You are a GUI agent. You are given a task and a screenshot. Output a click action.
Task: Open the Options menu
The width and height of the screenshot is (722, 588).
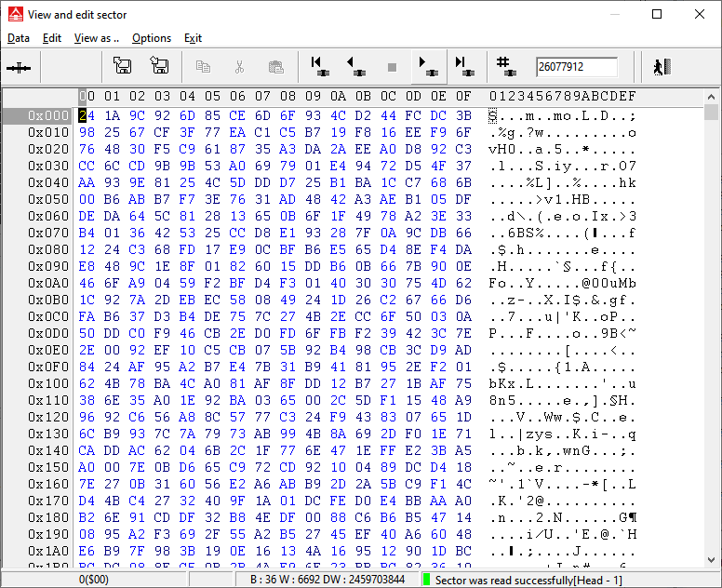[x=152, y=38]
